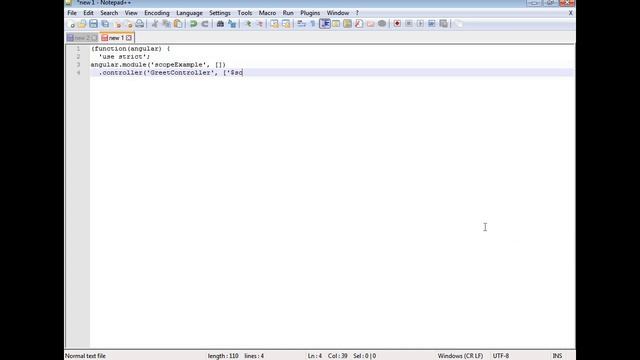
Task: Open the Language menu
Action: tap(189, 13)
